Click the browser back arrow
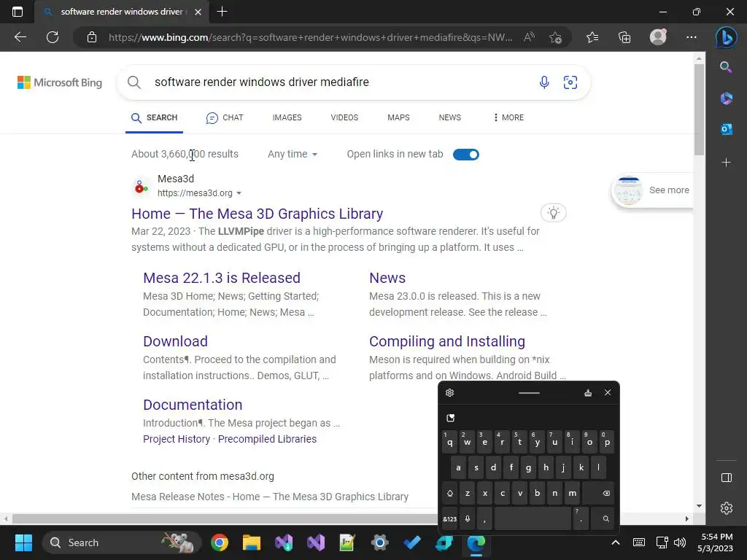This screenshot has width=747, height=560. click(x=20, y=37)
